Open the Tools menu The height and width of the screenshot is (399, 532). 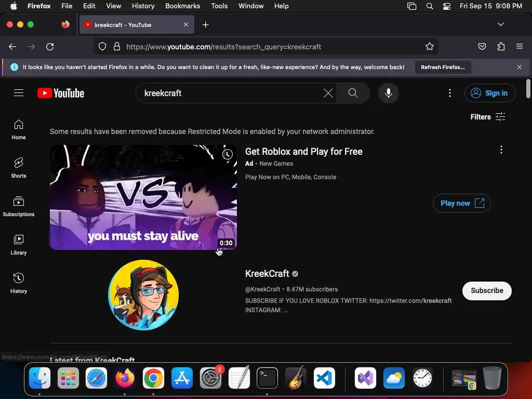219,6
